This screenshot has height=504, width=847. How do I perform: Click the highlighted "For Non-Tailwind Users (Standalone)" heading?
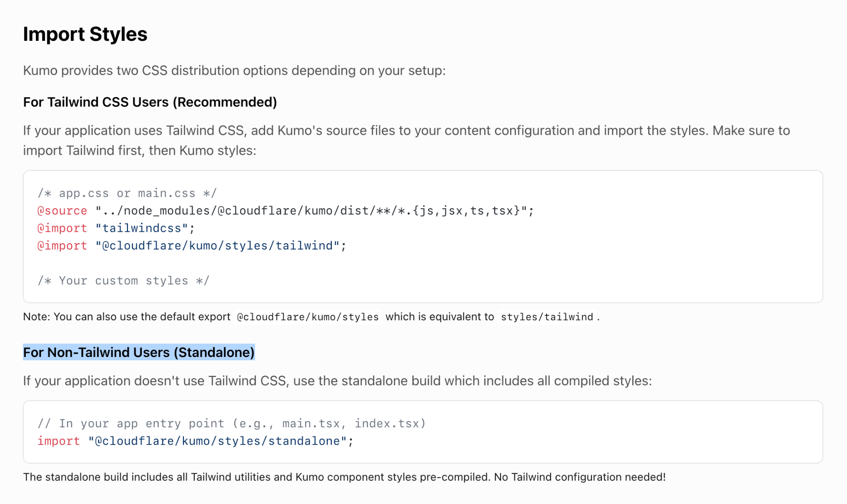(139, 352)
